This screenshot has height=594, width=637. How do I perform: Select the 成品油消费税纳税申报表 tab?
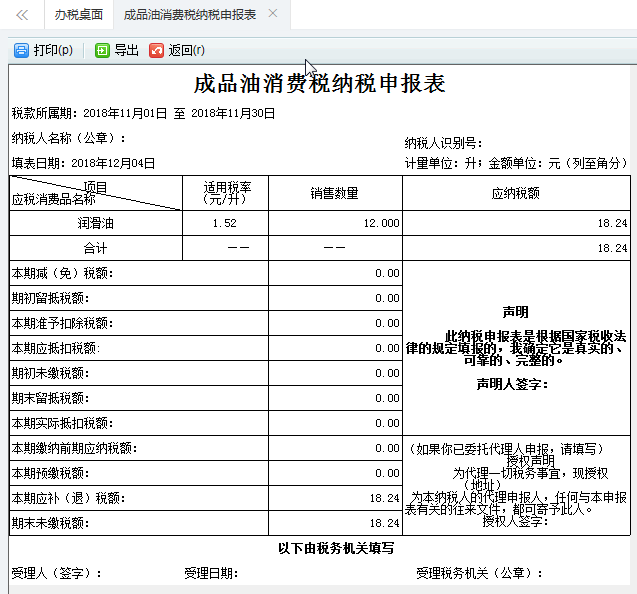(189, 15)
